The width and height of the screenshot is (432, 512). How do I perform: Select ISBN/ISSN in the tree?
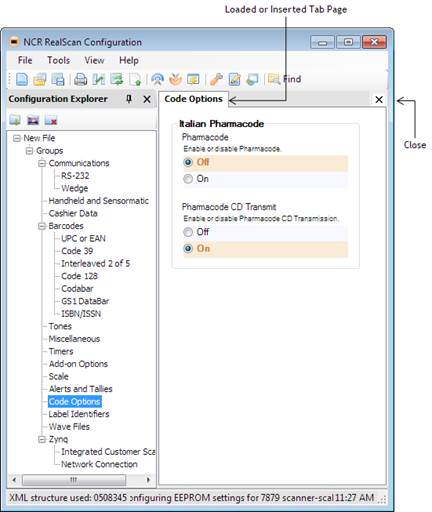click(x=81, y=314)
